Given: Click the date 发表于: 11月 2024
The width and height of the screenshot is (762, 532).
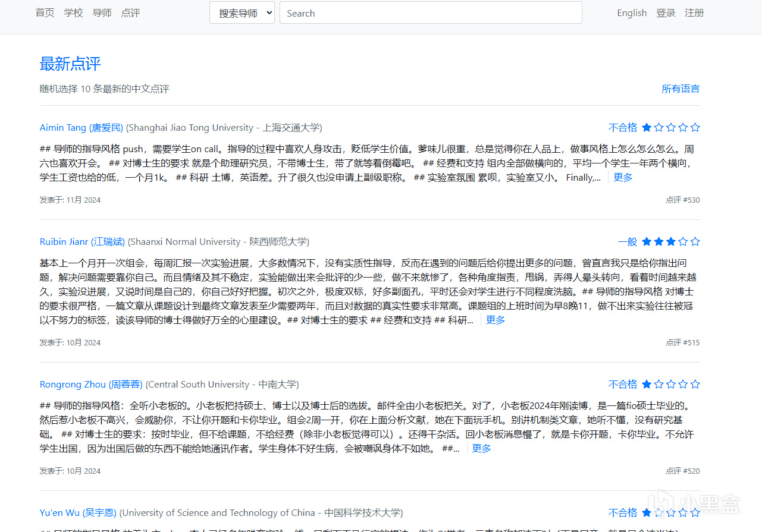Looking at the screenshot, I should tap(70, 200).
